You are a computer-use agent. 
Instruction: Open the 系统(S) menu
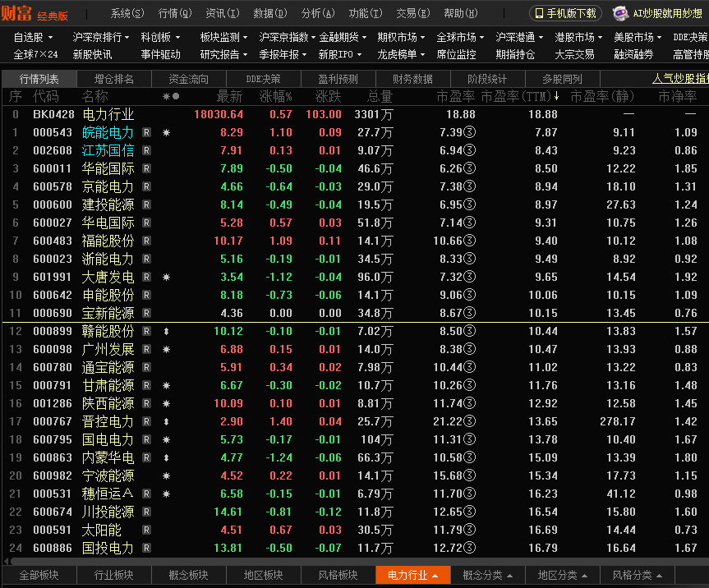tap(127, 14)
